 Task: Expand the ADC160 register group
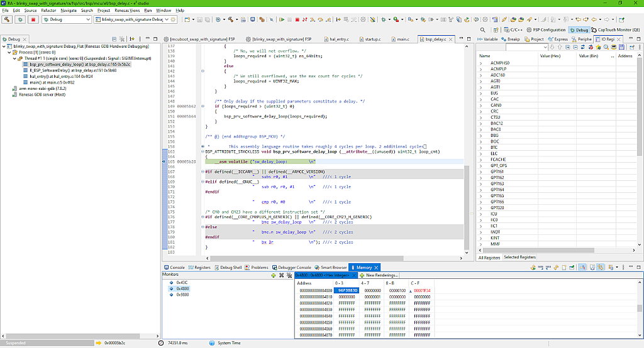482,75
